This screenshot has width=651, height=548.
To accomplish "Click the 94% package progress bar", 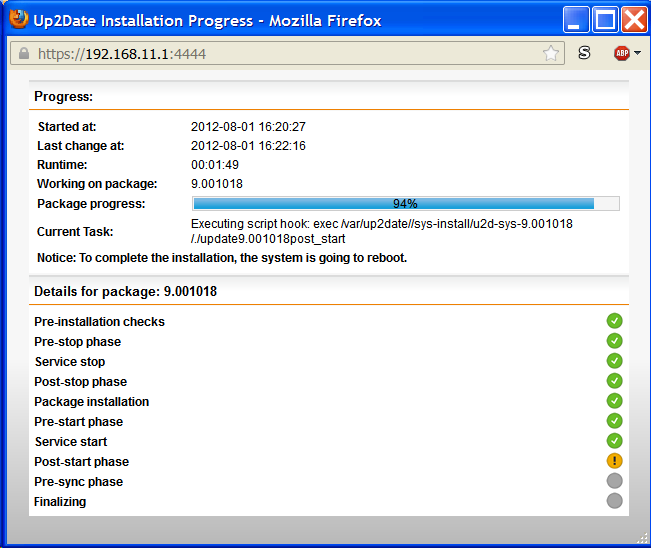I will [405, 204].
